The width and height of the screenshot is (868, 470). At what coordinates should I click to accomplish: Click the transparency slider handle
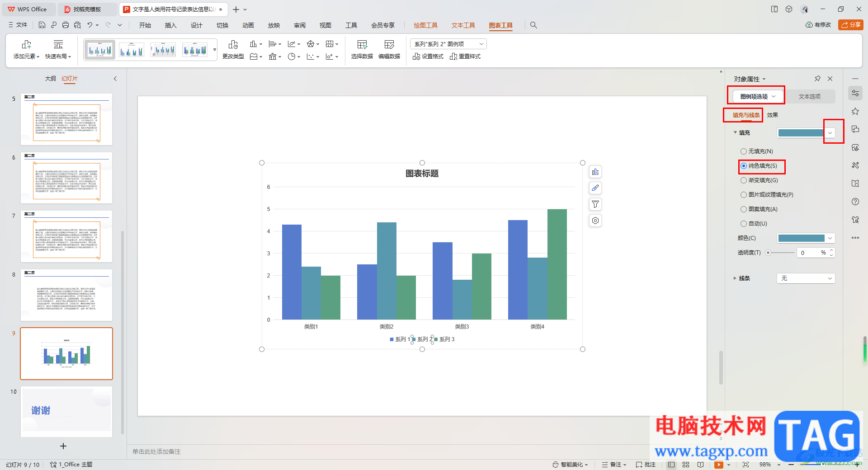tap(768, 253)
